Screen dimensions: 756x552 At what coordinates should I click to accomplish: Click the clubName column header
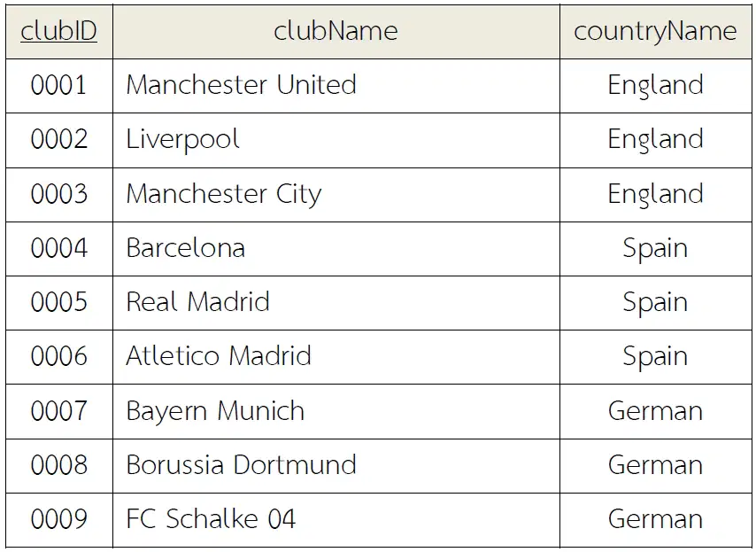click(336, 32)
